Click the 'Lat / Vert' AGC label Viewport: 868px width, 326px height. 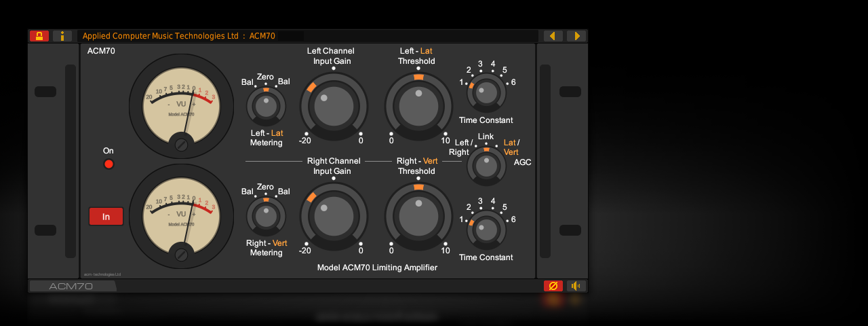point(511,147)
